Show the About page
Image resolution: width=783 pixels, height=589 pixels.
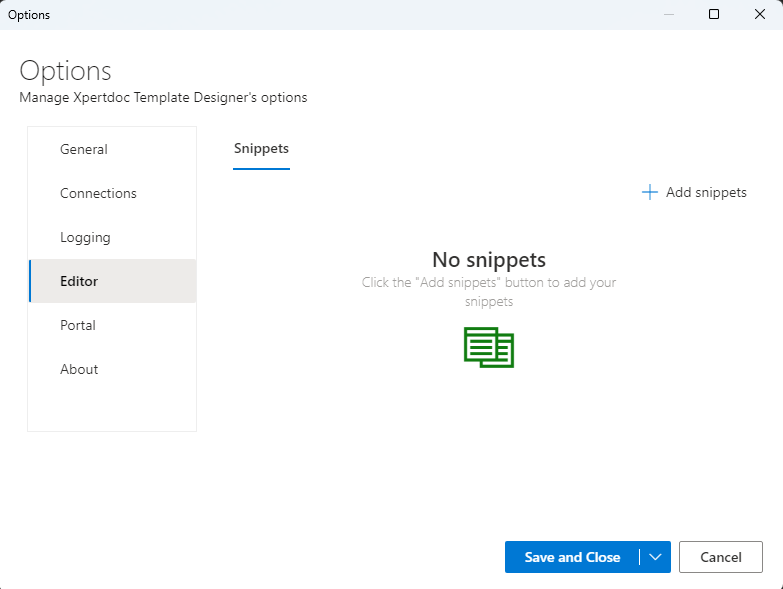tap(79, 369)
